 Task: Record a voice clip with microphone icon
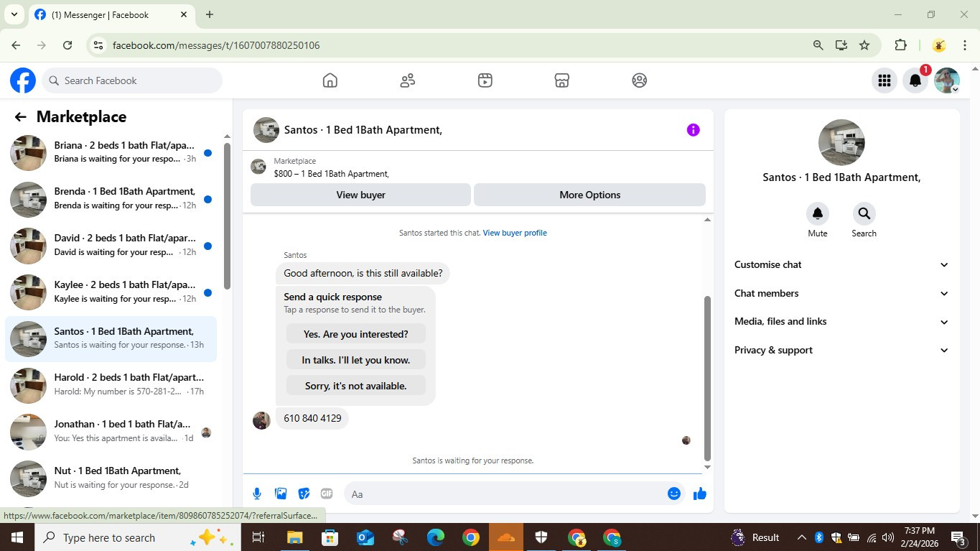click(x=257, y=494)
